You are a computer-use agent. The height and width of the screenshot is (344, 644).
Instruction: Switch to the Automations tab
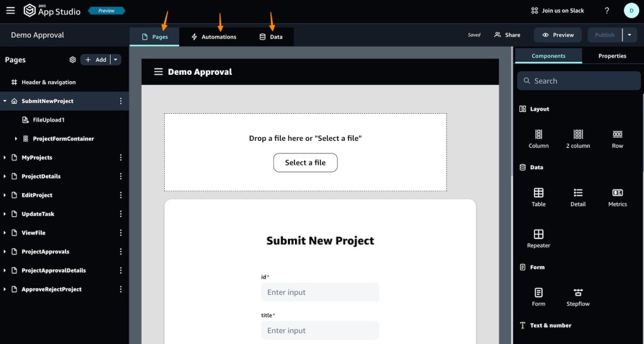click(213, 37)
